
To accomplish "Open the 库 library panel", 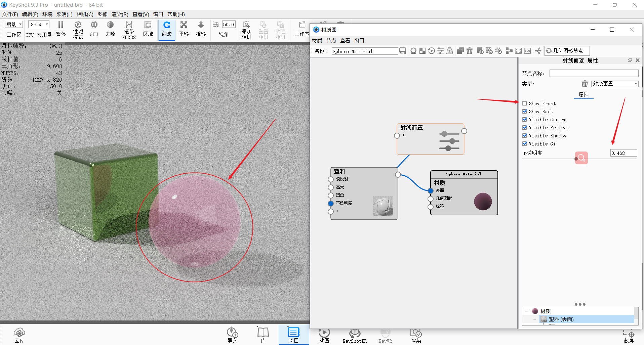I will coord(263,336).
